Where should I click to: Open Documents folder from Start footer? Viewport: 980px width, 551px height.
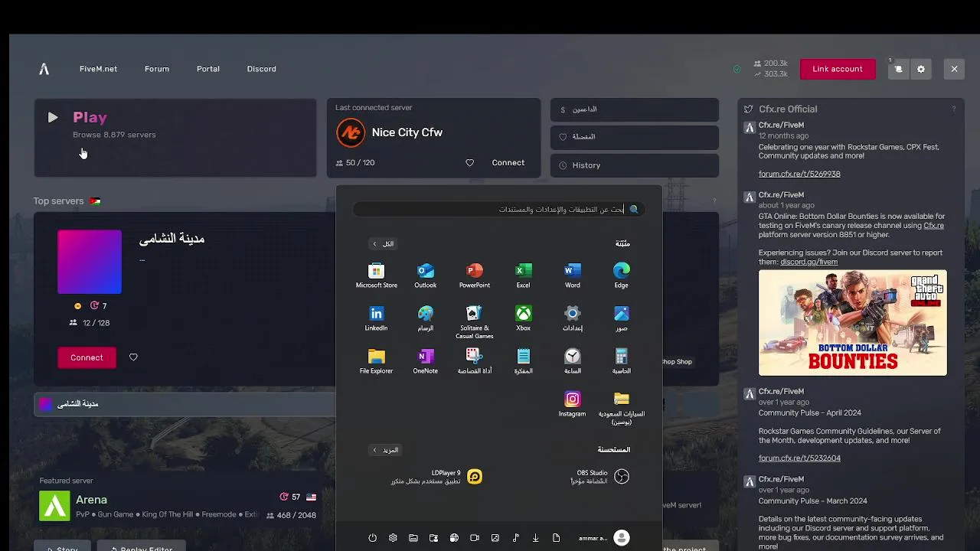coord(557,538)
